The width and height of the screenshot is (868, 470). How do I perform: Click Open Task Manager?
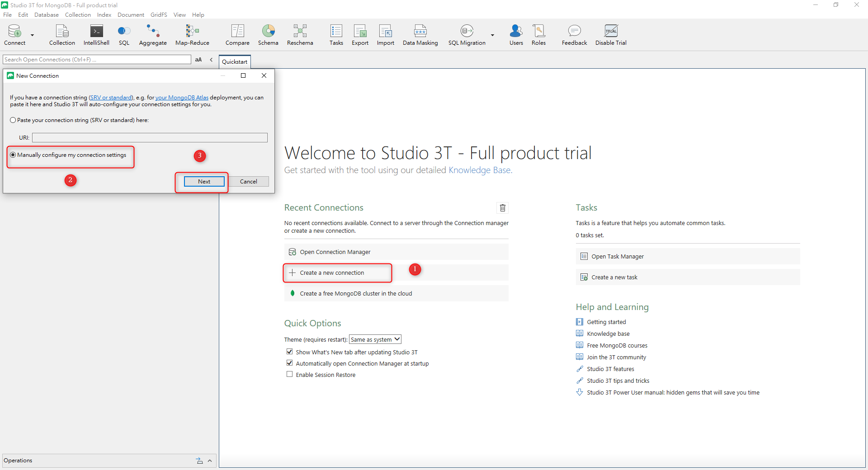click(x=688, y=257)
